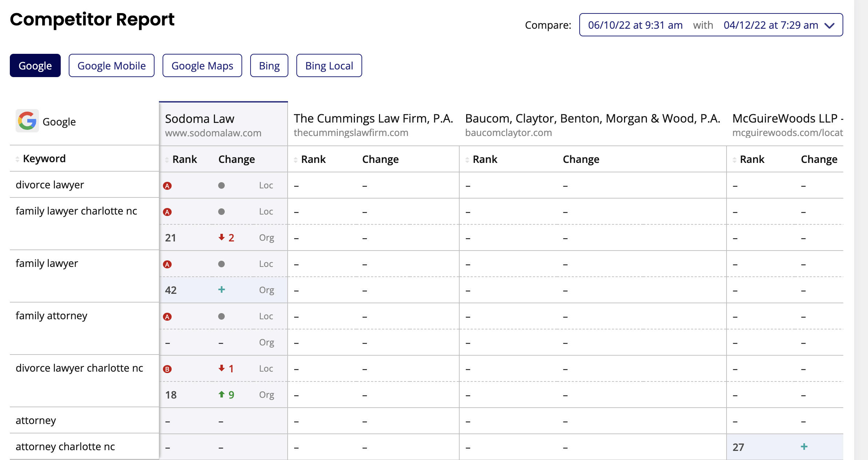Click the grey dot for family attorney

[221, 316]
